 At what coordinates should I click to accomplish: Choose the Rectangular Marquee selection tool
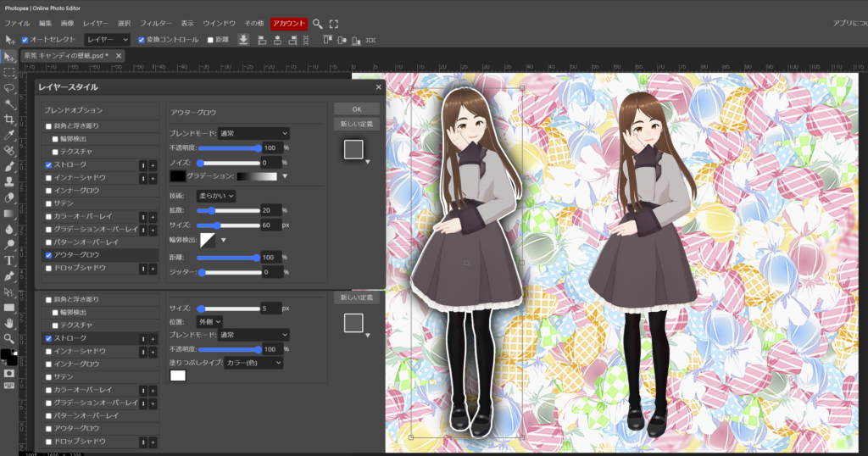click(x=9, y=72)
